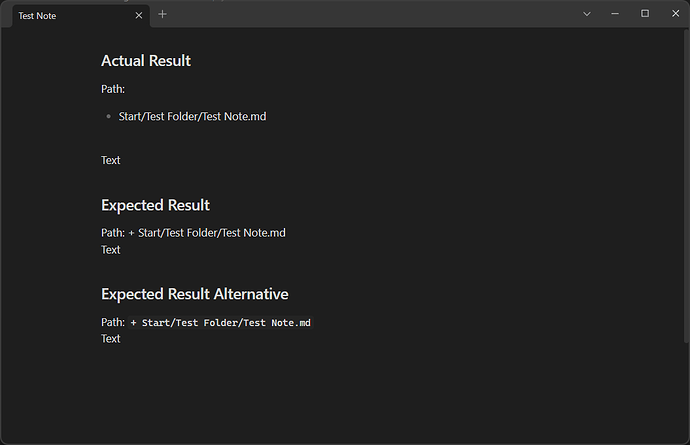
Task: Click the Expected Result Alternative heading
Action: pyautogui.click(x=194, y=294)
